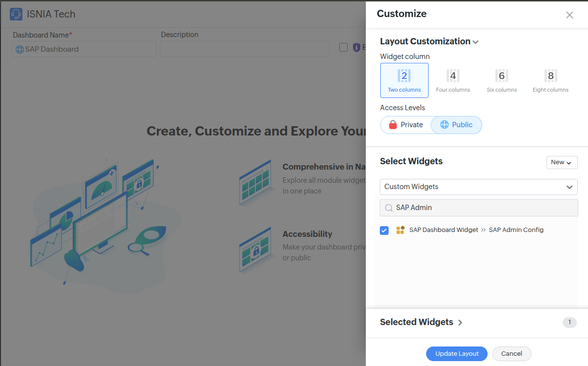Expand the Selected Widgets section

tap(460, 322)
